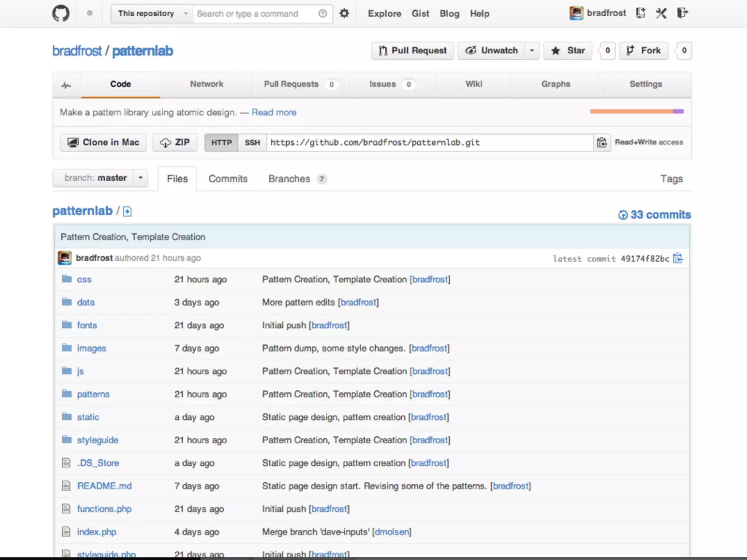Copy the latest commit SHA icon
747x560 pixels.
678,258
